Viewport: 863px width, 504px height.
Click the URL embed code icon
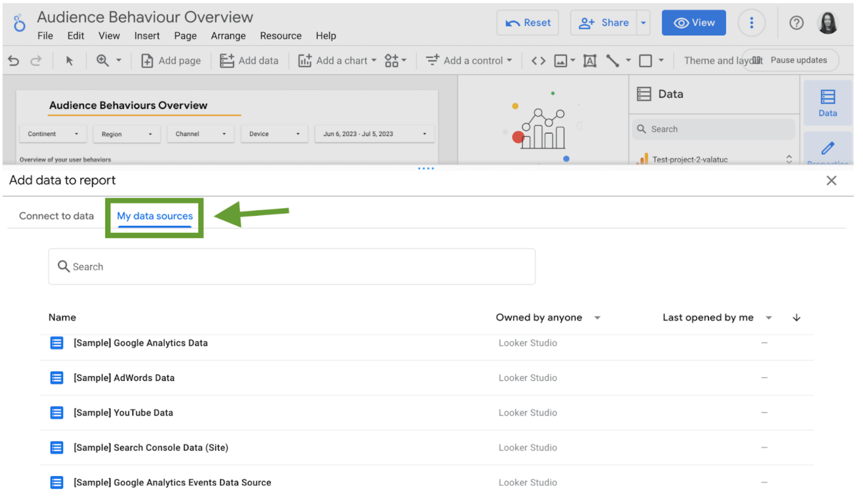pyautogui.click(x=538, y=60)
